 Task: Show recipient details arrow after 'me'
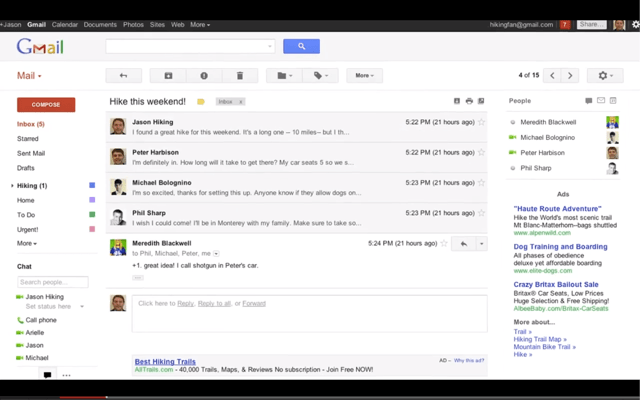click(216, 253)
